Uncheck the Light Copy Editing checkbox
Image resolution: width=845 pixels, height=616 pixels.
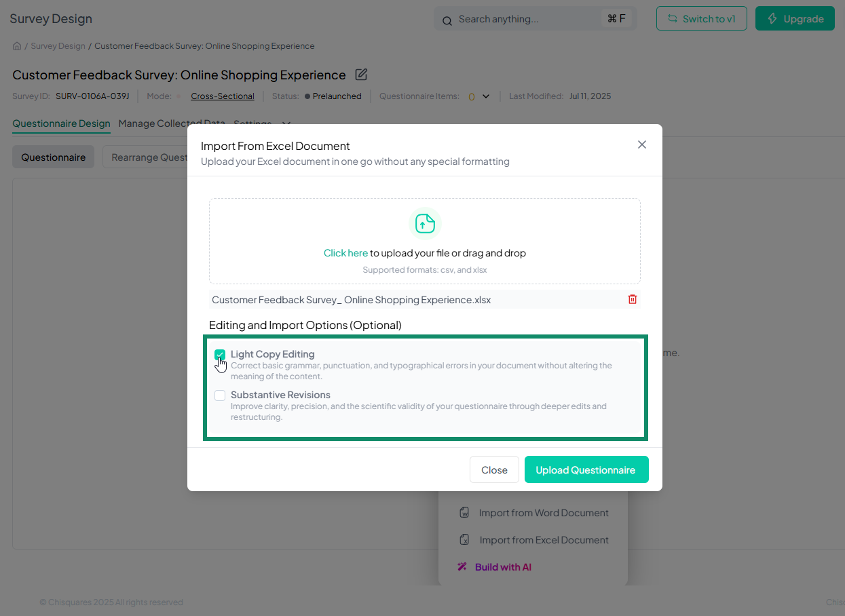220,355
